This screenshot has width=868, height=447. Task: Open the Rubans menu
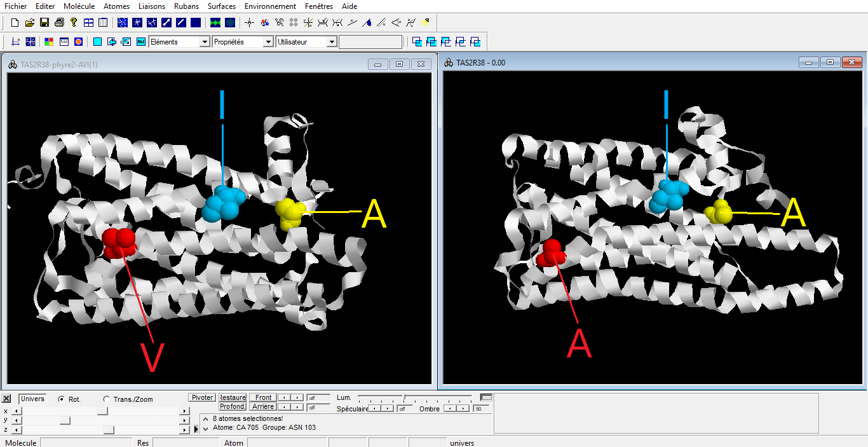pyautogui.click(x=186, y=6)
